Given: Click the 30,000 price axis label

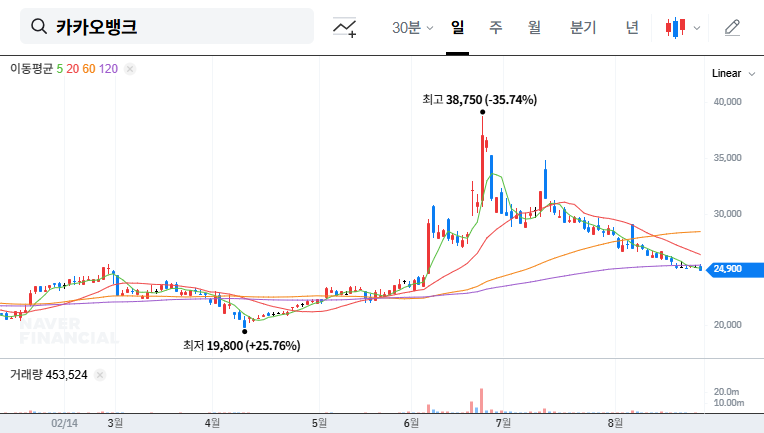Looking at the screenshot, I should 727,214.
